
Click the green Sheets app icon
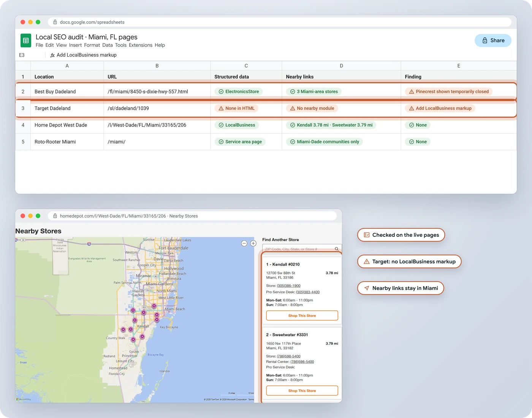[x=26, y=40]
